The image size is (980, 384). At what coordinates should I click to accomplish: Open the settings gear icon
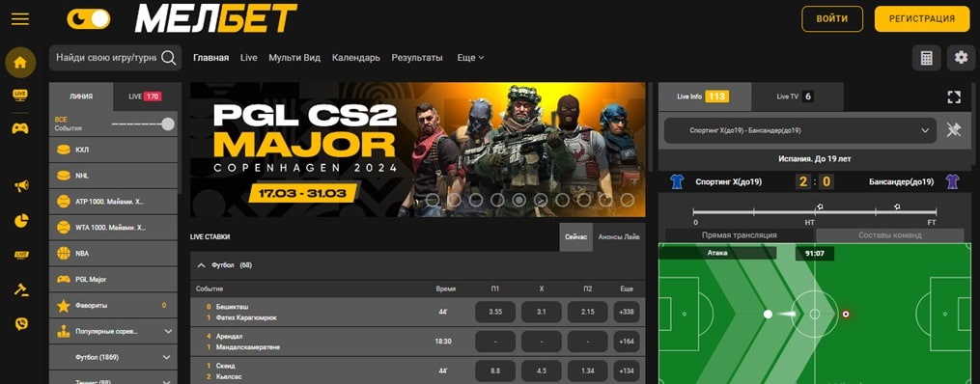962,58
